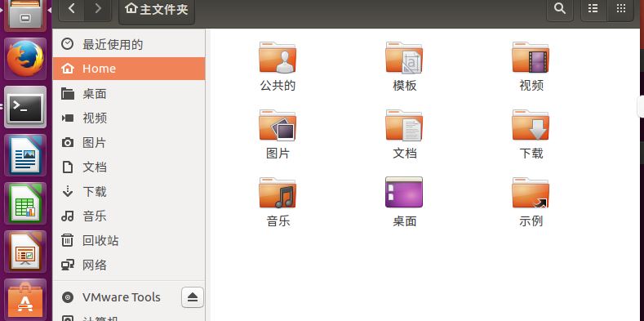Open Terminal from the dock
Image resolution: width=644 pixels, height=321 pixels.
(25, 107)
